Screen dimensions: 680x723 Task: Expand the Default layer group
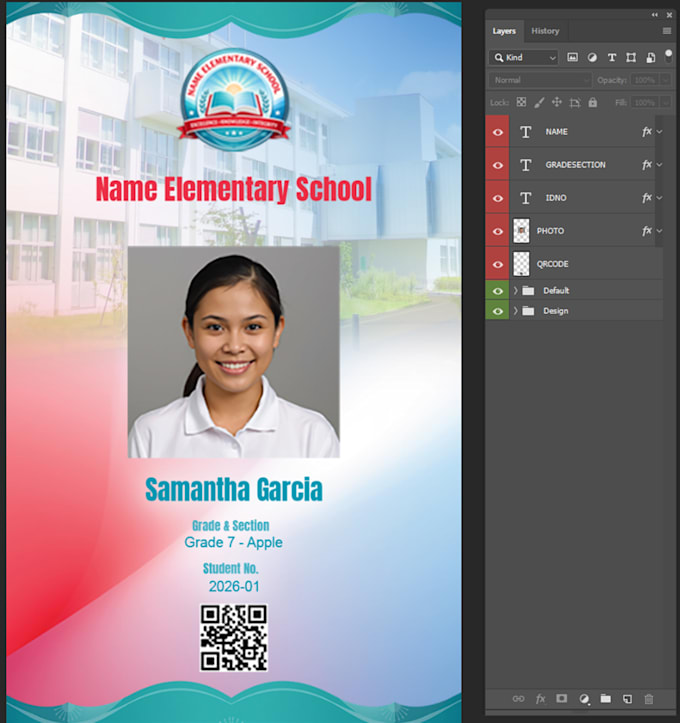516,290
